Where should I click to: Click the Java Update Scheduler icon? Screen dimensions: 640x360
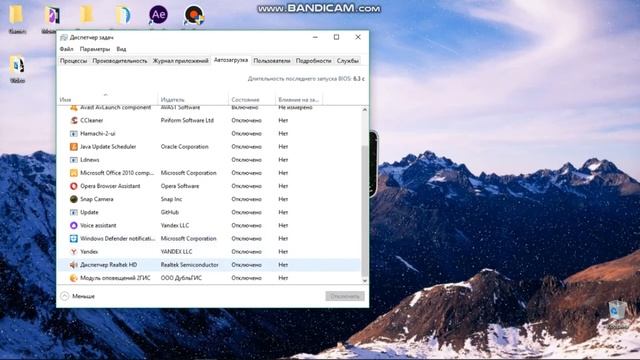coord(73,147)
